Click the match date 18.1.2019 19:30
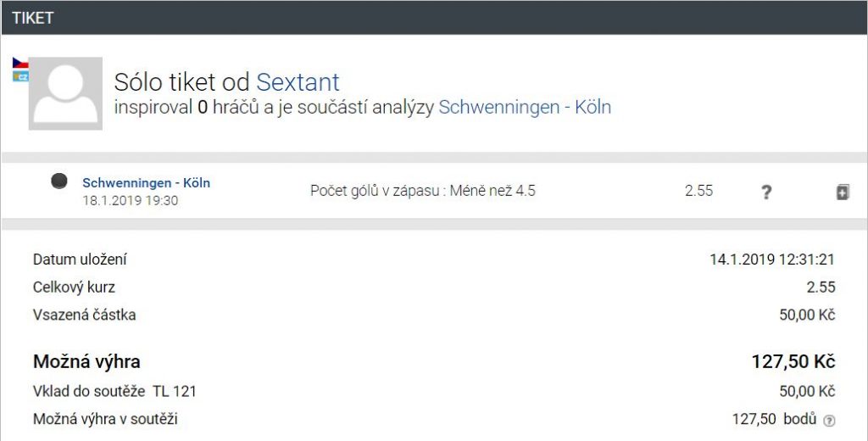Viewport: 868px width, 441px height. click(x=130, y=200)
